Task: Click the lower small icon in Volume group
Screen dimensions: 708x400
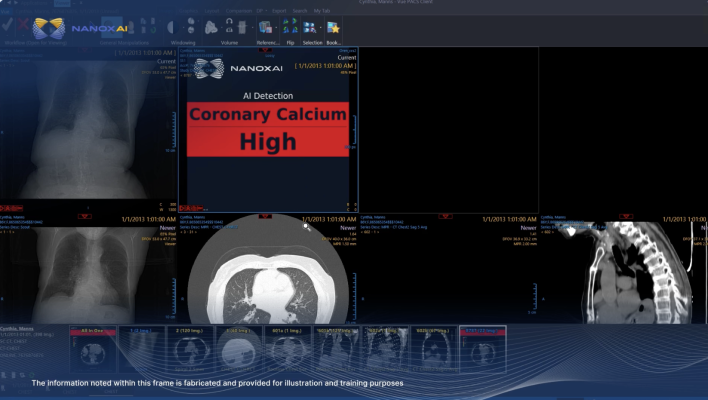Action: [229, 30]
